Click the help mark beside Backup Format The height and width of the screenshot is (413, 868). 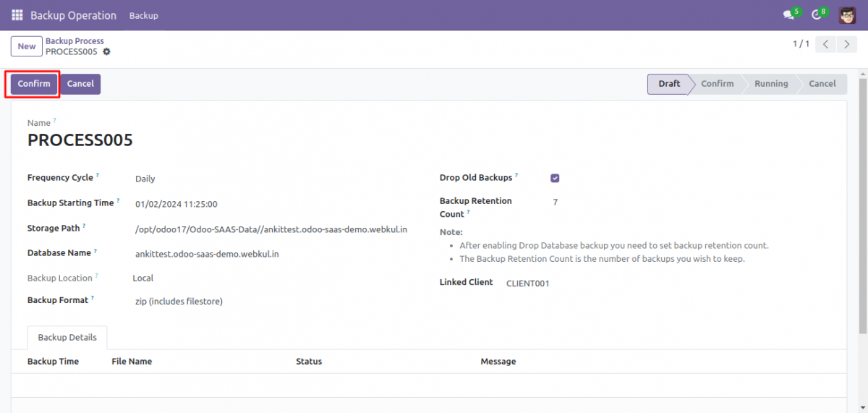tap(93, 298)
